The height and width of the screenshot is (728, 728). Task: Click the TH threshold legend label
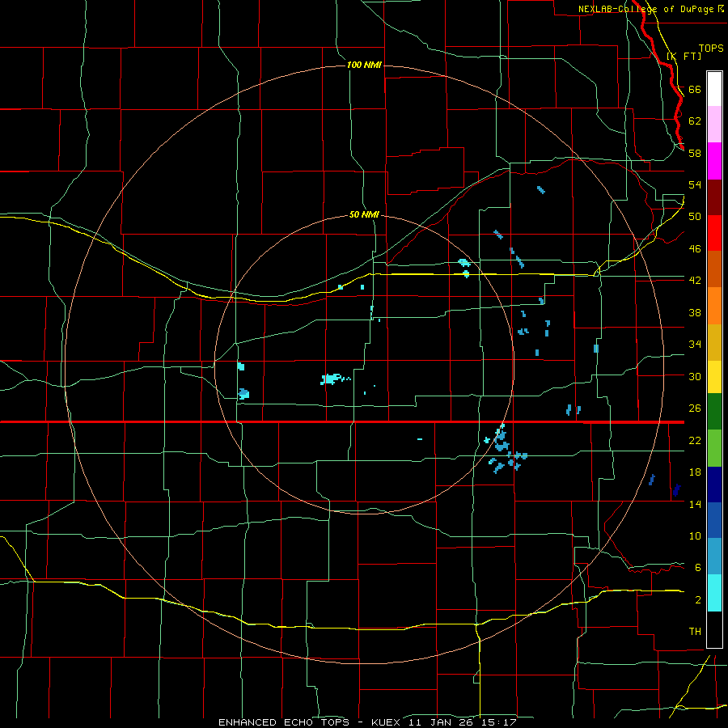[695, 631]
